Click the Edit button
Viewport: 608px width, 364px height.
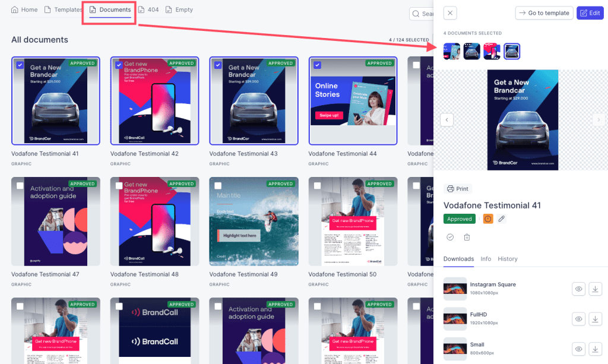point(590,13)
